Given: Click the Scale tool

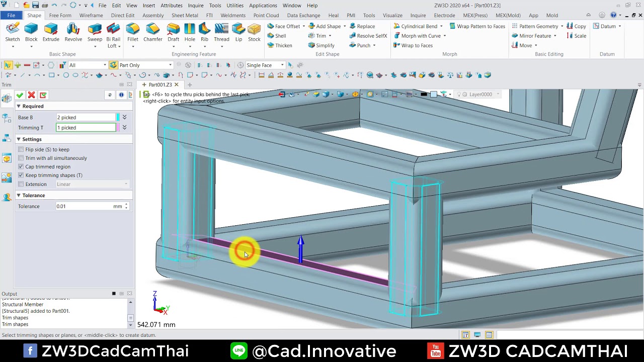Looking at the screenshot, I should pyautogui.click(x=576, y=36).
